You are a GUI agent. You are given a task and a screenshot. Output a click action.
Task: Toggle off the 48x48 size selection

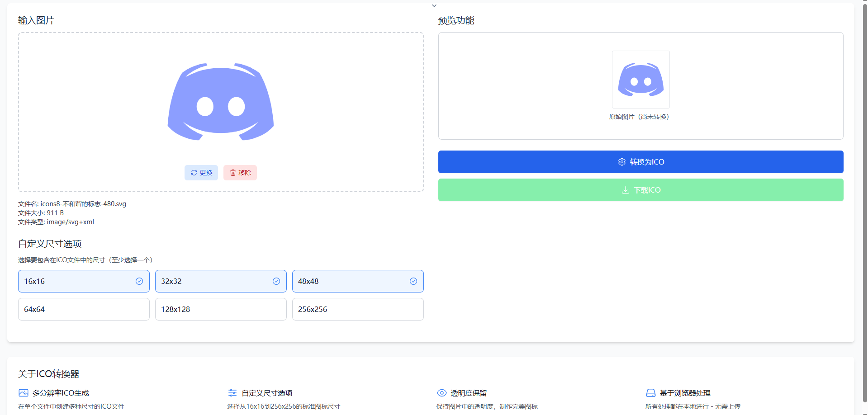(413, 281)
